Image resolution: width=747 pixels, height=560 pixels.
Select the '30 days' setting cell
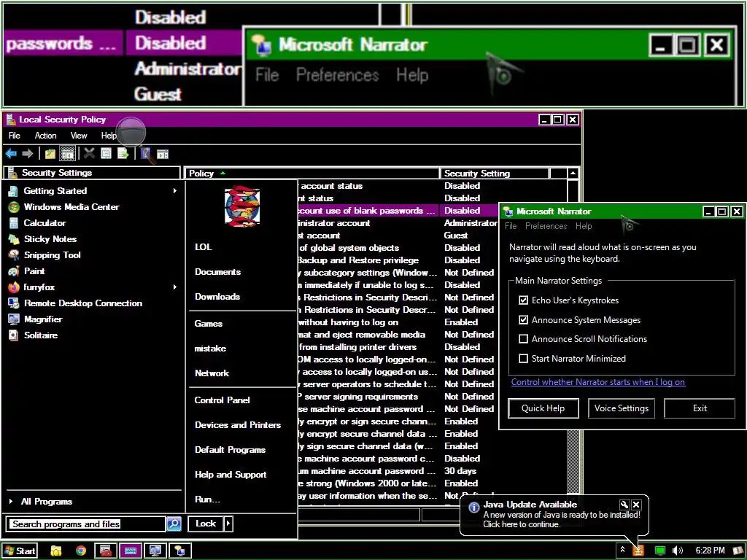coord(460,471)
